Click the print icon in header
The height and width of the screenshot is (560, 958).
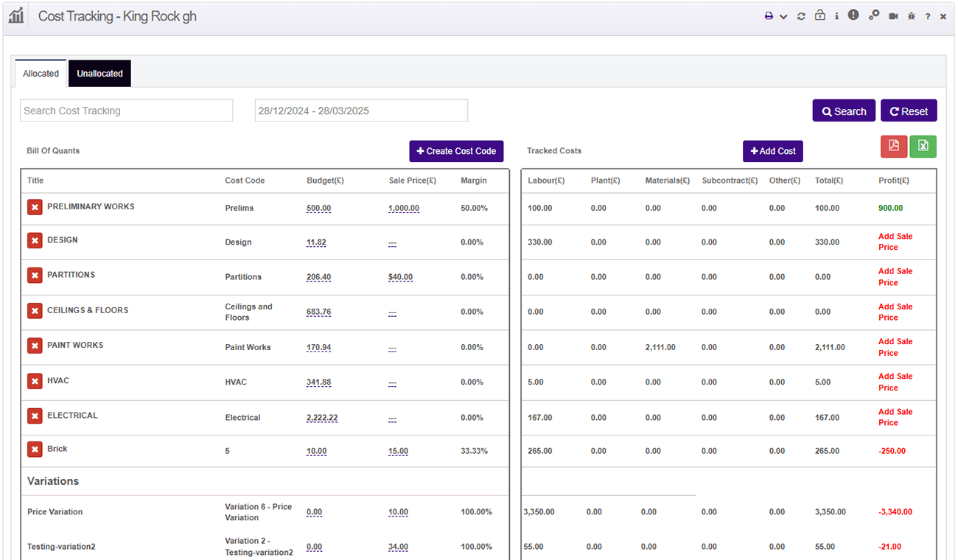pos(769,16)
